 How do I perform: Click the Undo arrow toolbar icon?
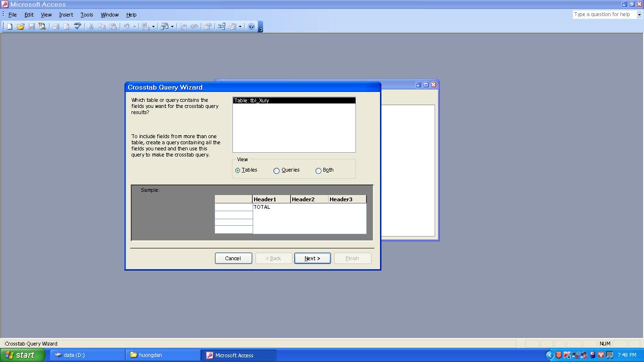(x=126, y=26)
